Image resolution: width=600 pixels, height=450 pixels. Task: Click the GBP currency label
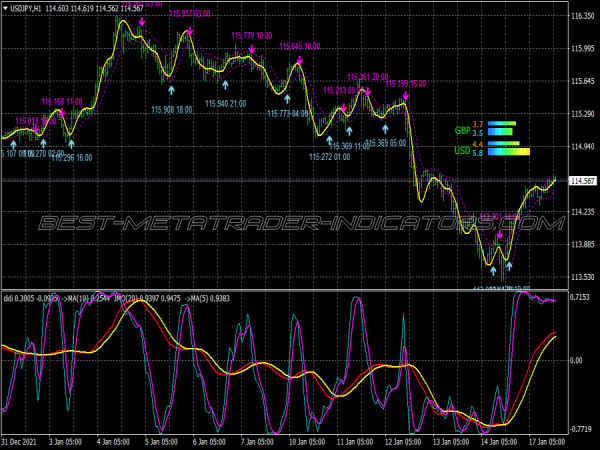point(461,131)
